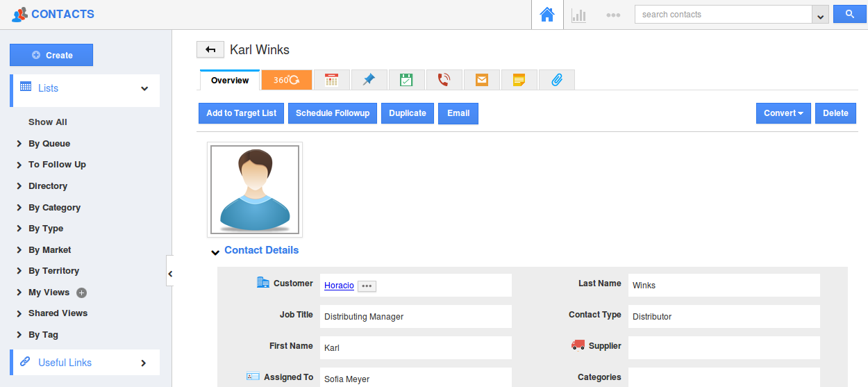Image resolution: width=868 pixels, height=387 pixels.
Task: Switch to the Overview tab
Action: pyautogui.click(x=230, y=81)
